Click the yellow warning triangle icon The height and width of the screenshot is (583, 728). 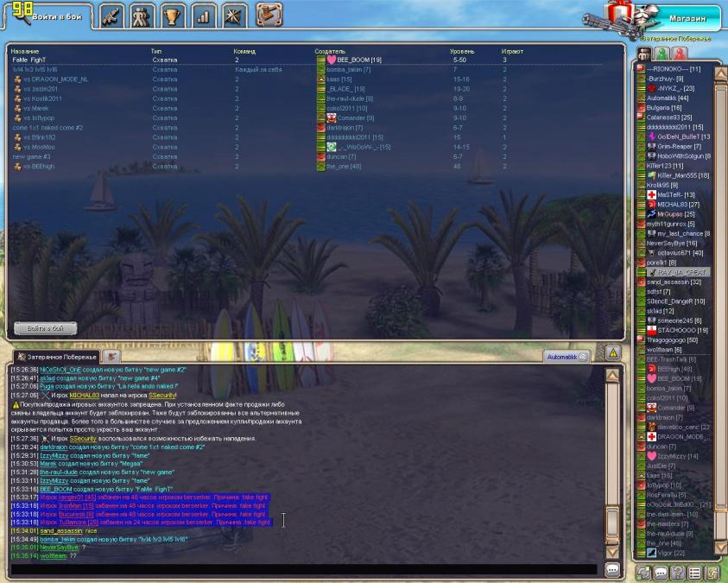point(612,352)
